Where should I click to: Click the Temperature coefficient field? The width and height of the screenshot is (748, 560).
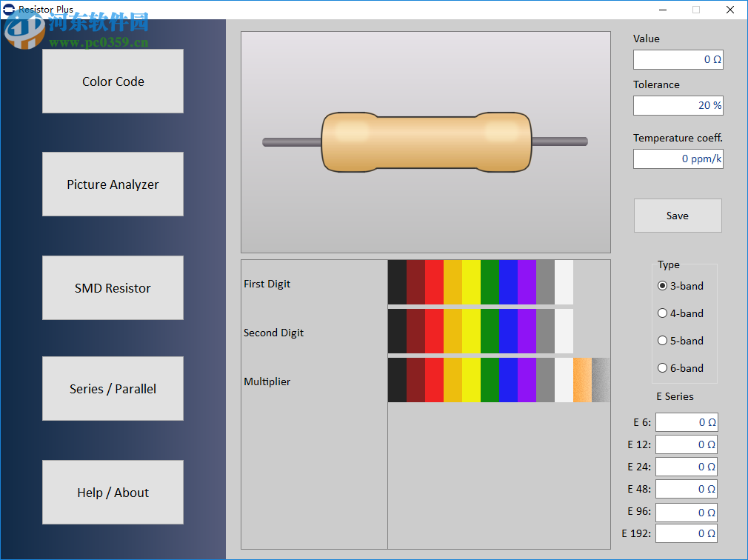pyautogui.click(x=678, y=159)
